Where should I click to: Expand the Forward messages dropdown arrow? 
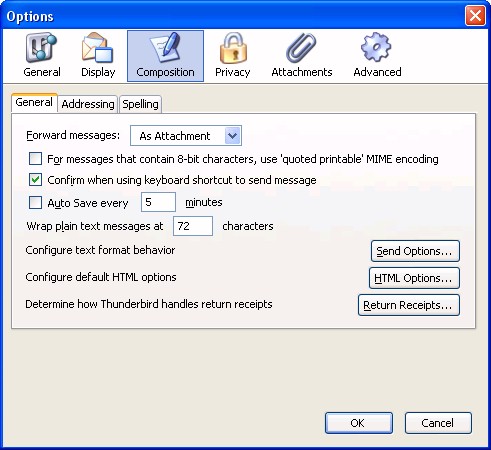tap(232, 136)
